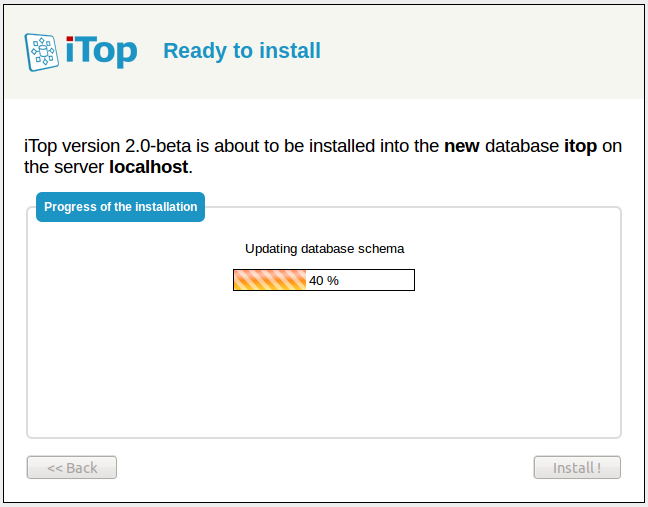Go back with the << Back button

click(x=72, y=467)
